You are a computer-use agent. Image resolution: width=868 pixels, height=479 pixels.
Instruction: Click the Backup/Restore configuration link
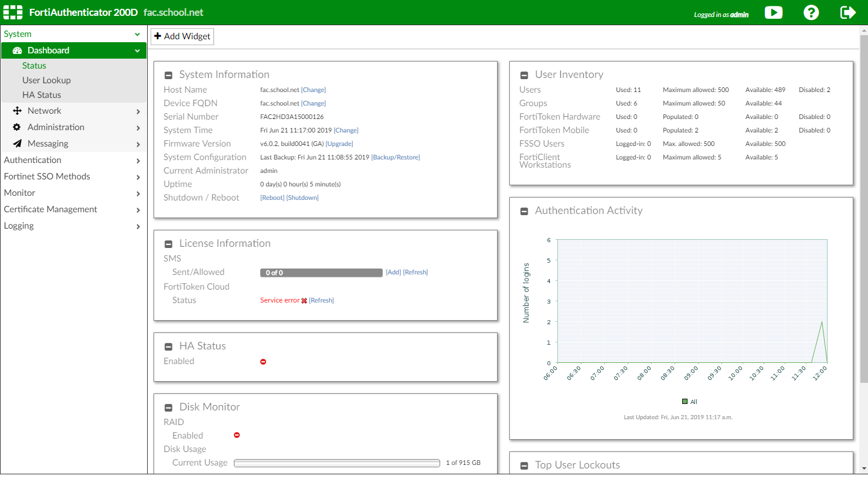[396, 157]
